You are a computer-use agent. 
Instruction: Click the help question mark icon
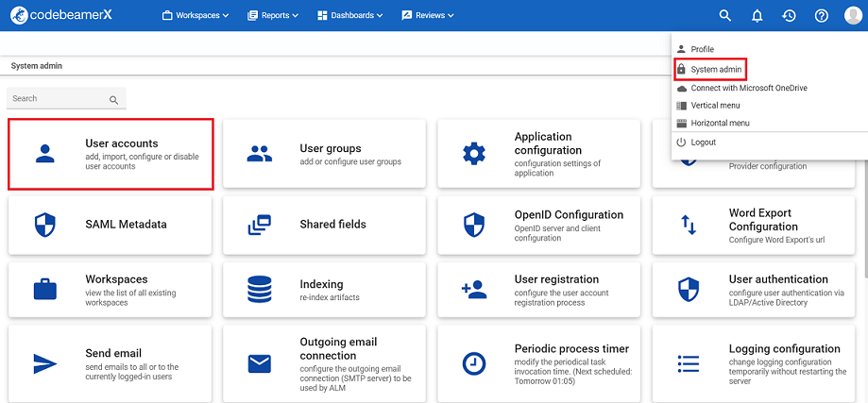click(x=821, y=15)
